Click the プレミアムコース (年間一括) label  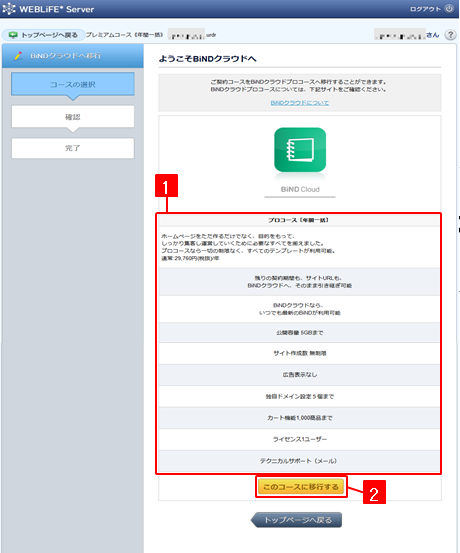click(125, 35)
